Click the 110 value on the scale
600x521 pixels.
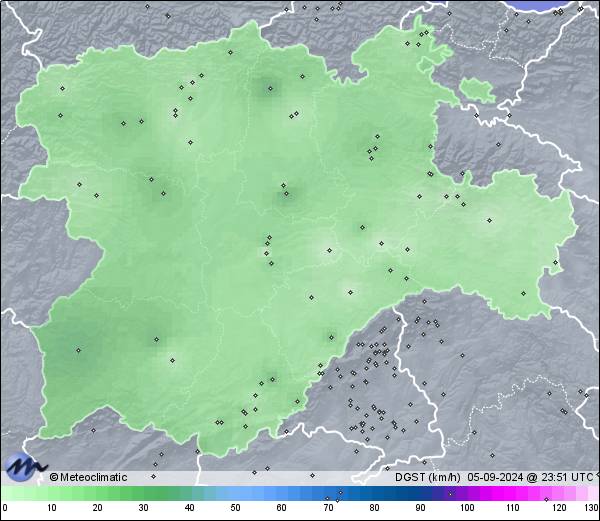pos(513,508)
